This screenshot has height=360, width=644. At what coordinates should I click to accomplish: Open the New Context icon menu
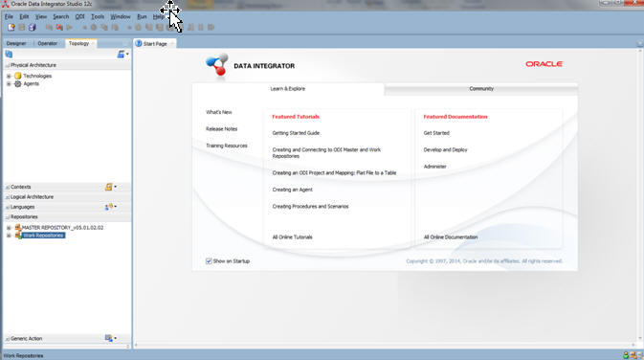[110, 187]
